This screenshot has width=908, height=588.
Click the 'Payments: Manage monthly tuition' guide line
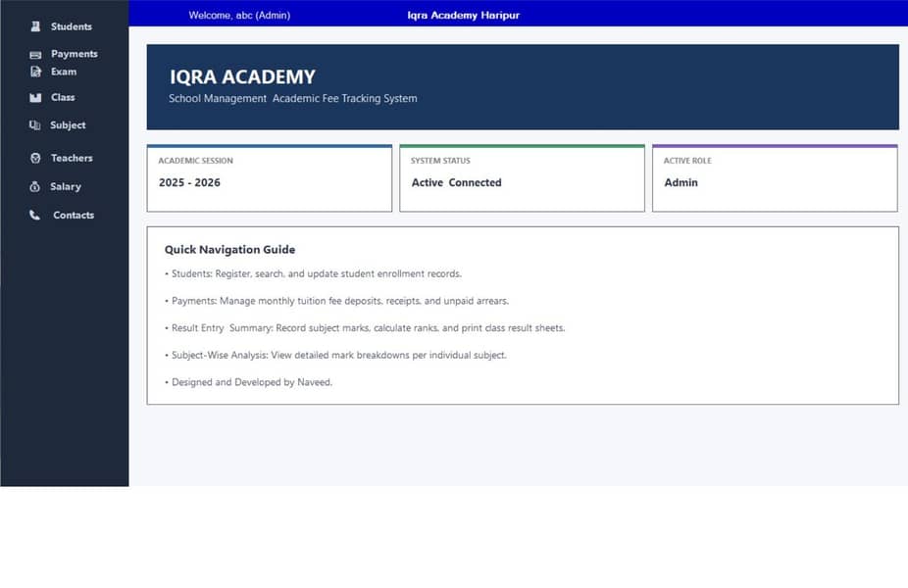(x=337, y=301)
